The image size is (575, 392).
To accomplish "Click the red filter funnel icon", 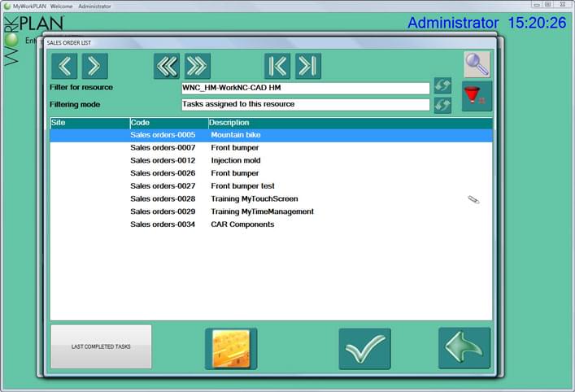I will click(477, 97).
